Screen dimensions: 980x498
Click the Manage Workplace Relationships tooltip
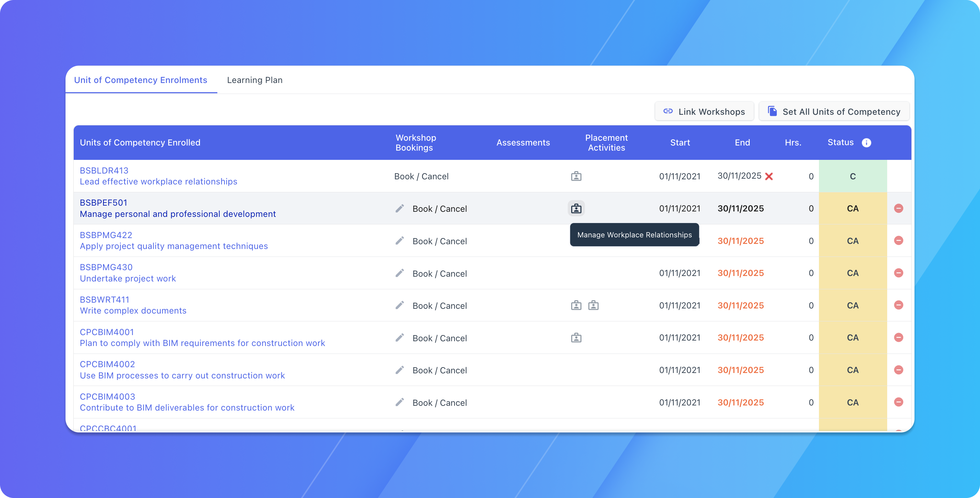click(x=634, y=235)
